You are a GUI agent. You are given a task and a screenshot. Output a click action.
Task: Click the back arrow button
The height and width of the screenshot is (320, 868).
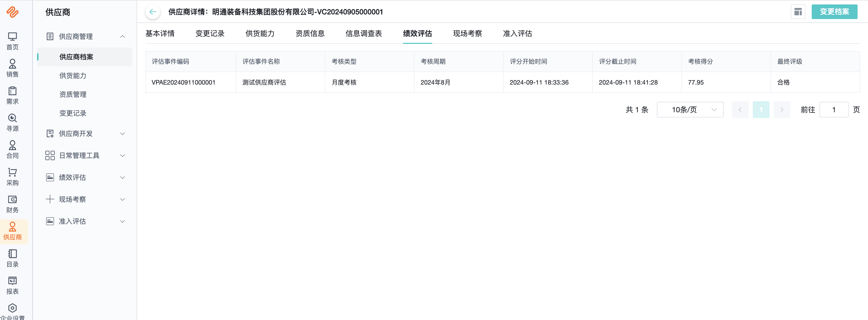153,12
